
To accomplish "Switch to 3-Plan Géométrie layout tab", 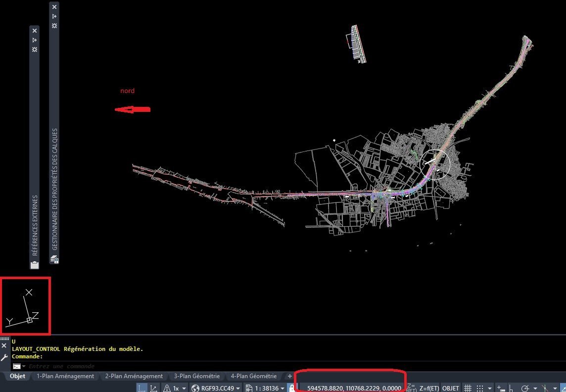I will [197, 376].
